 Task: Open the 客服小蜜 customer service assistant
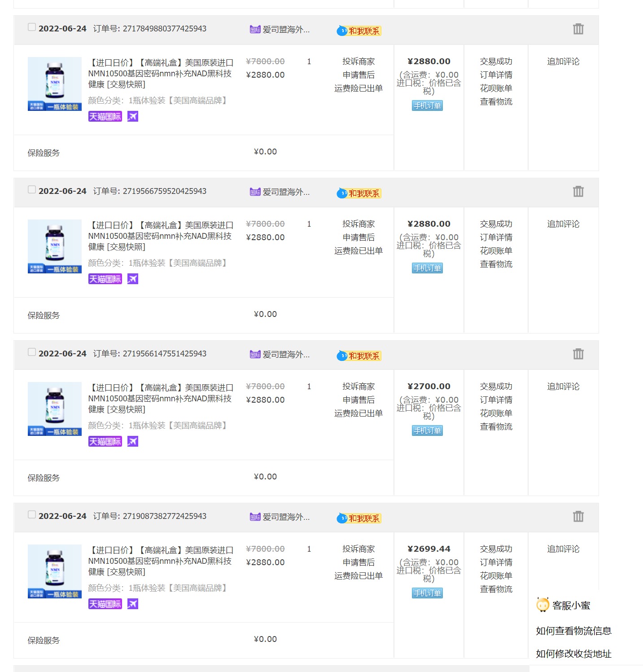[x=564, y=605]
